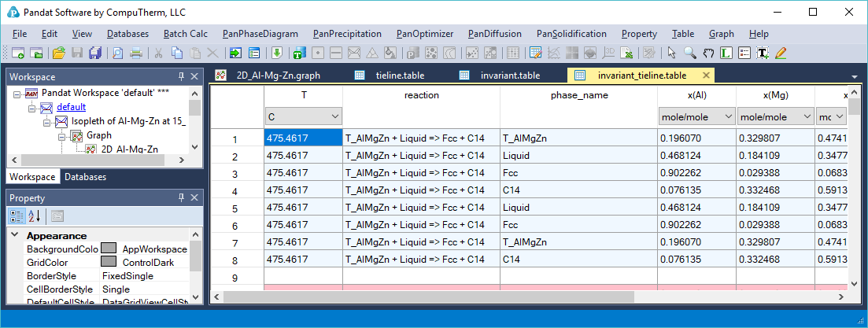868x328 pixels.
Task: Toggle categorized view in Property panel
Action: click(19, 216)
